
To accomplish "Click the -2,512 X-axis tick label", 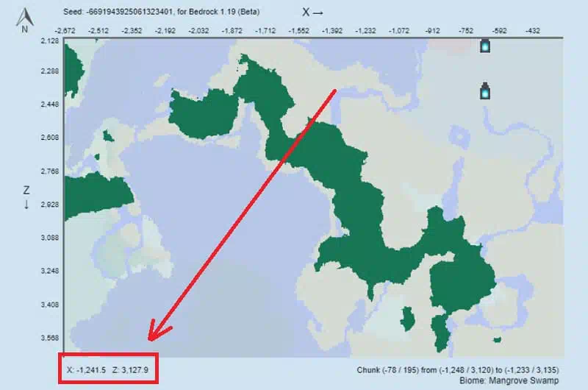I will tap(98, 31).
